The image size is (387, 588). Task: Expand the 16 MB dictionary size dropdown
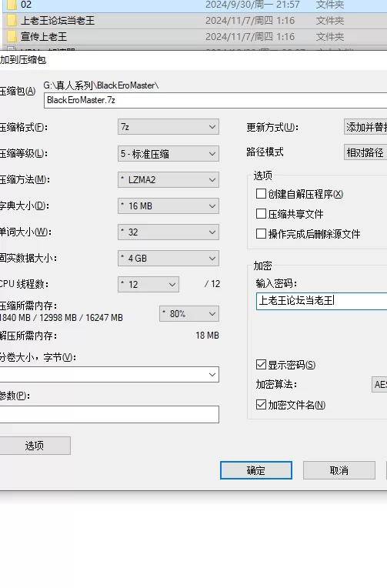pyautogui.click(x=168, y=205)
